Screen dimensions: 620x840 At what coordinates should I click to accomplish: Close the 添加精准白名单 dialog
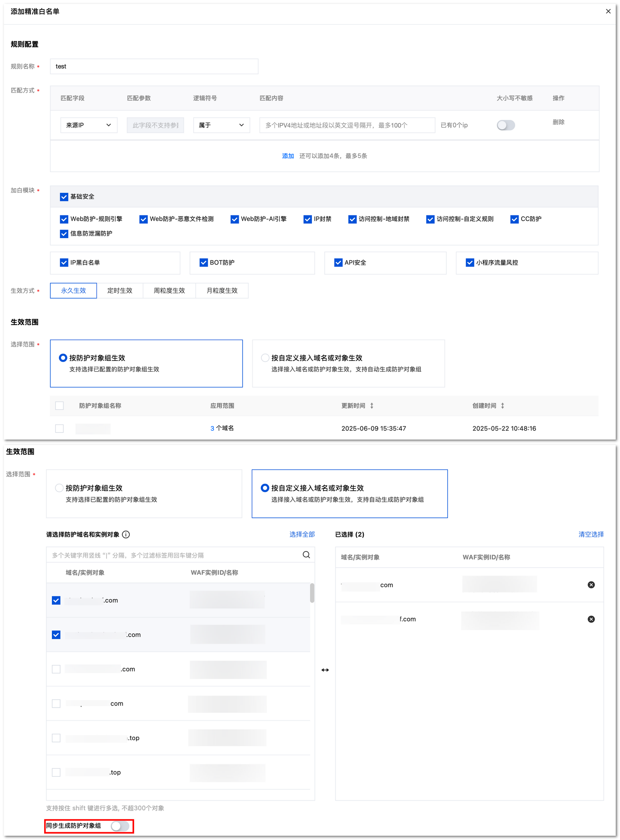[x=608, y=11]
